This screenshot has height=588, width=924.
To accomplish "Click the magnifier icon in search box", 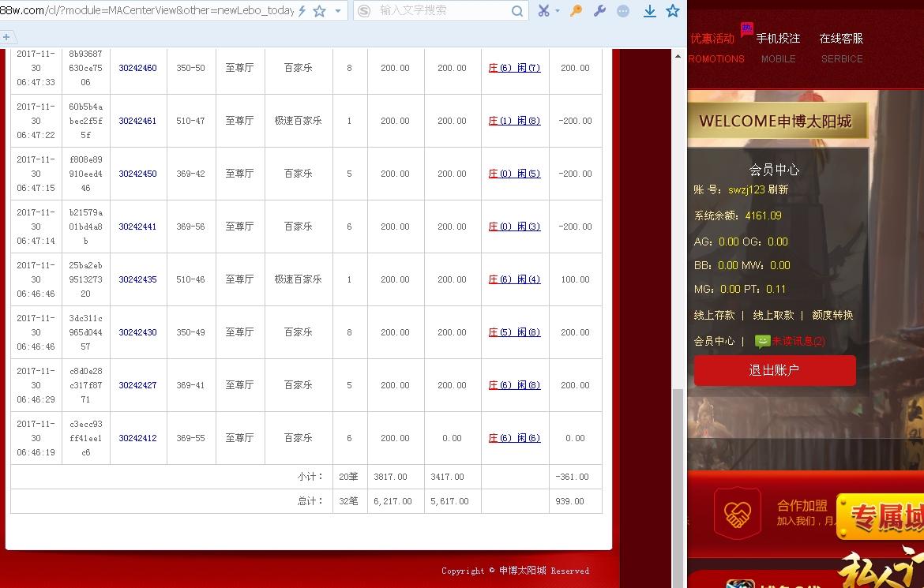I will pos(517,11).
